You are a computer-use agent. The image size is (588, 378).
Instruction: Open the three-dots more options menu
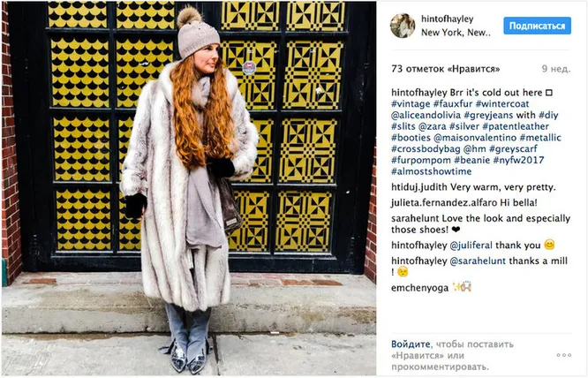[563, 355]
